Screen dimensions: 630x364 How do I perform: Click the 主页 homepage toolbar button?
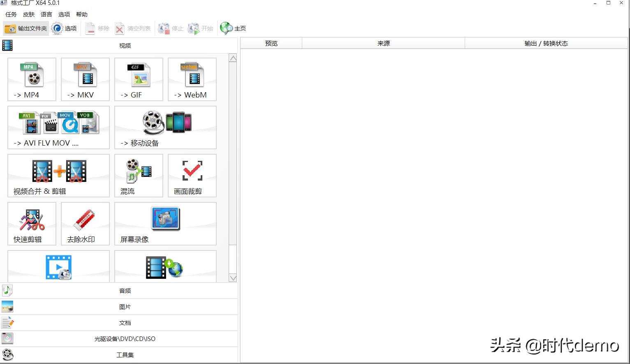233,28
